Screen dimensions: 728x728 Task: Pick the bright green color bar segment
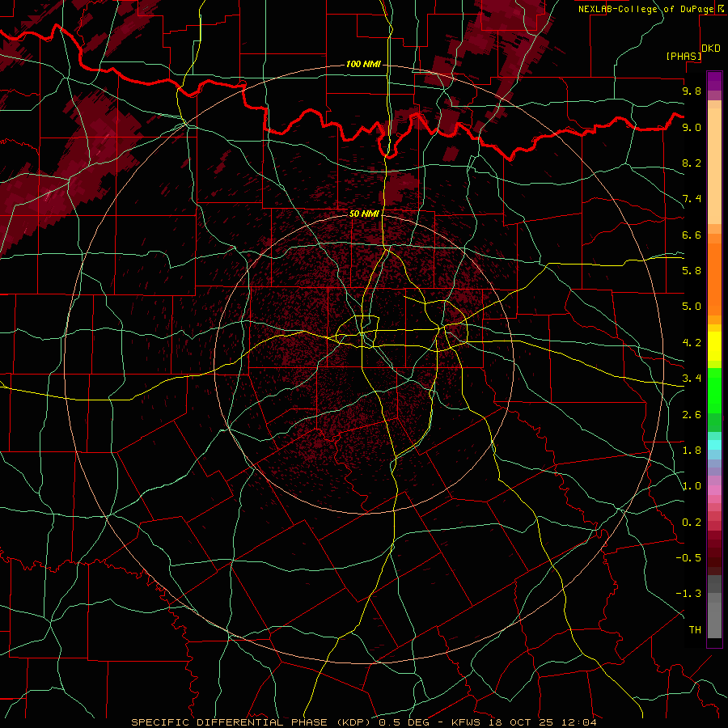pyautogui.click(x=714, y=390)
